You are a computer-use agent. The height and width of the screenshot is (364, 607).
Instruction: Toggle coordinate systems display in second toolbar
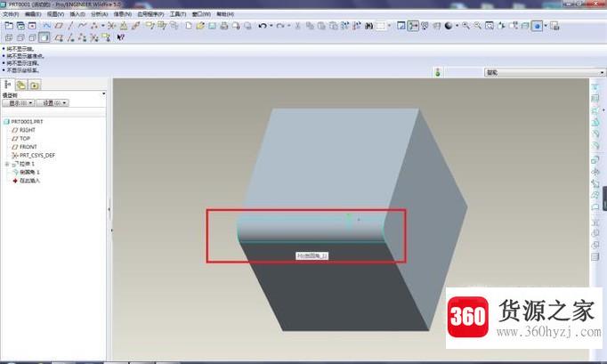pyautogui.click(x=94, y=37)
